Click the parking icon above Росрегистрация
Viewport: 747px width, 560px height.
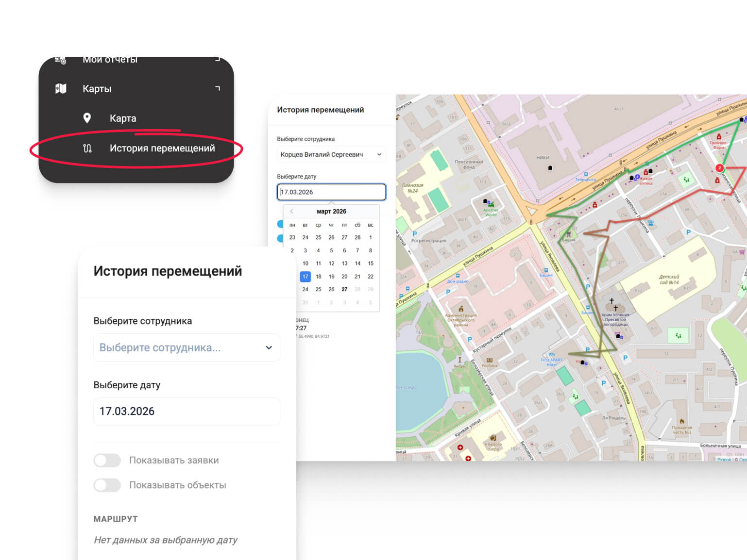[x=414, y=234]
